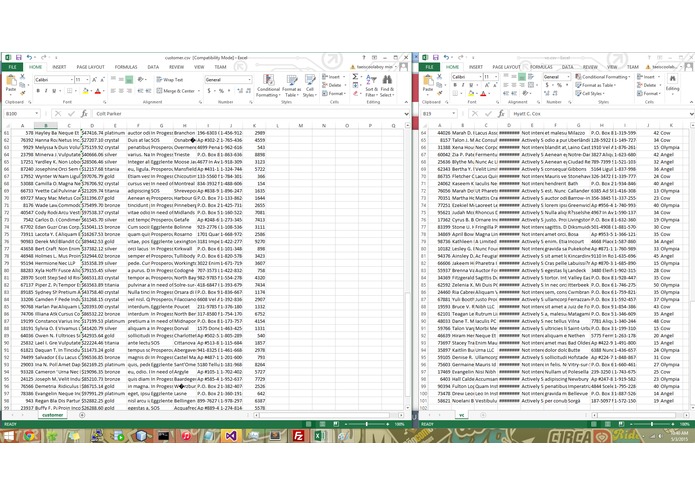Screen dimensions: 695x494
Task: Click Undo arrow in customer.csv title bar
Action: point(29,58)
